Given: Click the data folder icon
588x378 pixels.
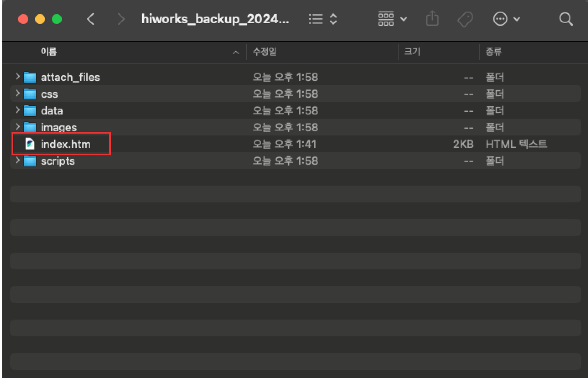Looking at the screenshot, I should [x=30, y=111].
